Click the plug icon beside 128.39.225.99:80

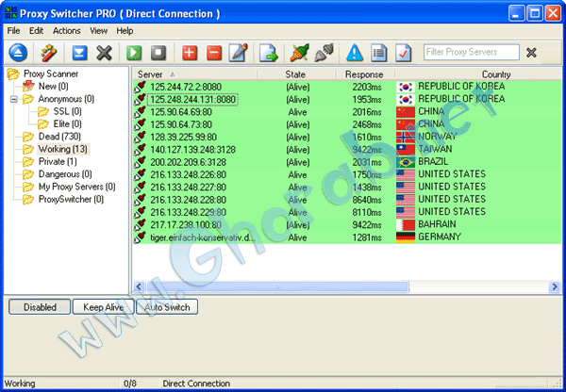tap(140, 137)
